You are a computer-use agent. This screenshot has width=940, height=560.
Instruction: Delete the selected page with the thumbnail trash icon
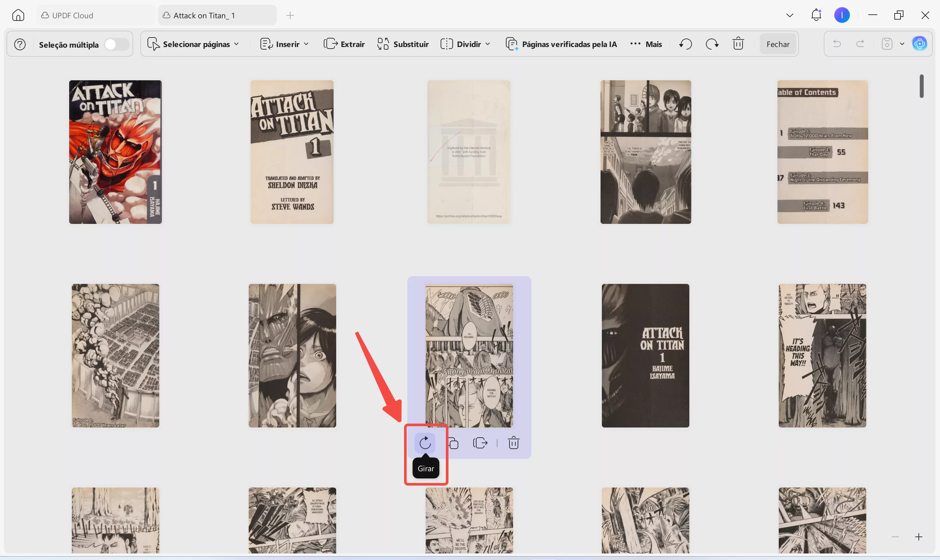513,443
